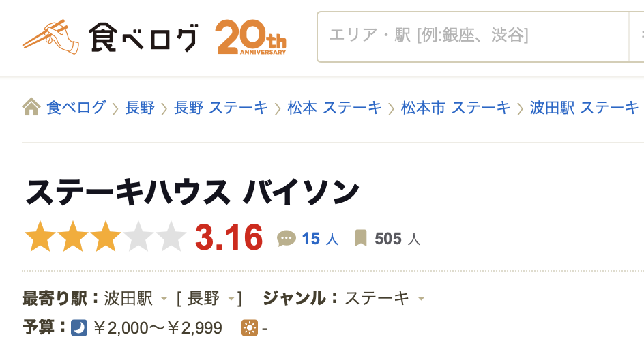The width and height of the screenshot is (644, 352).
Task: Click the dinner moon budget icon
Action: [79, 328]
